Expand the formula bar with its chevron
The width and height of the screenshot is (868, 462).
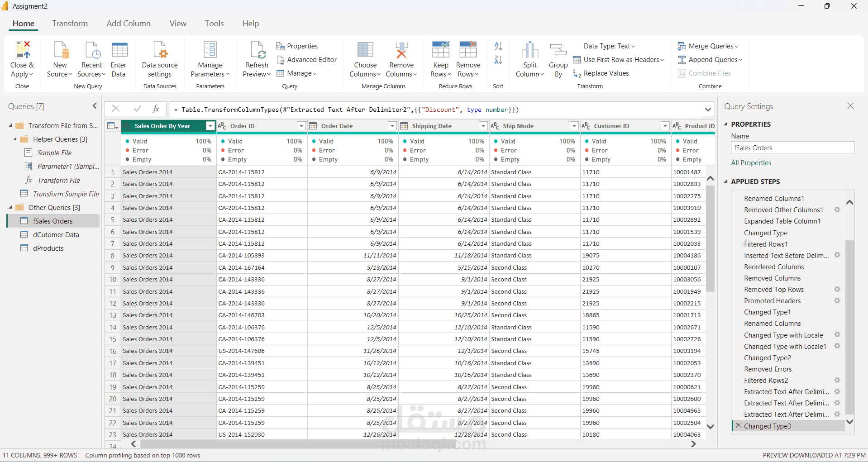point(707,110)
